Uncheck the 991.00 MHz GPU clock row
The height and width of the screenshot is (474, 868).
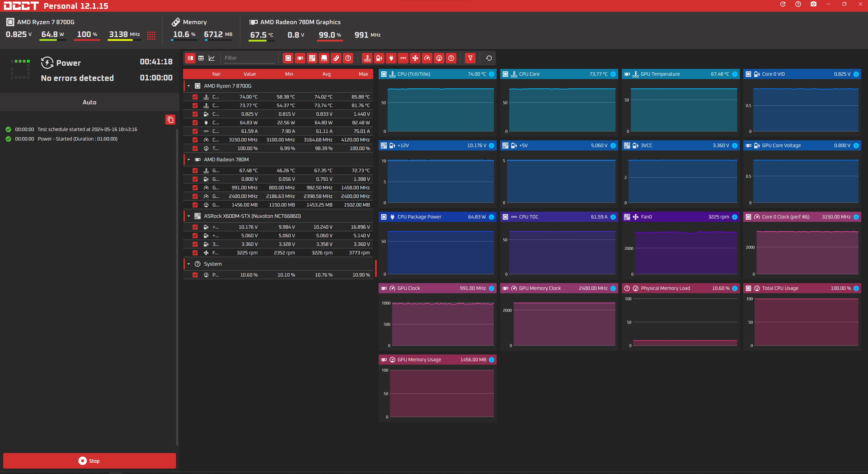click(x=195, y=188)
